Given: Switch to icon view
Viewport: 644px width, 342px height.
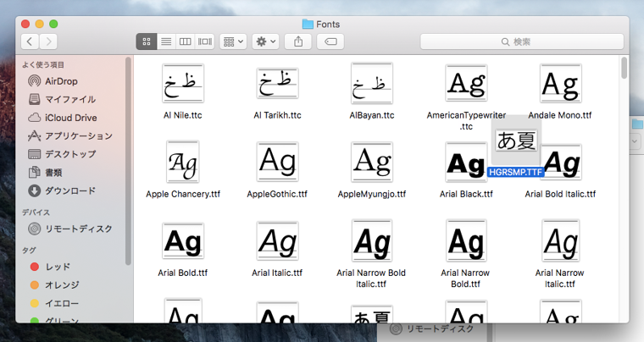Looking at the screenshot, I should (x=147, y=41).
